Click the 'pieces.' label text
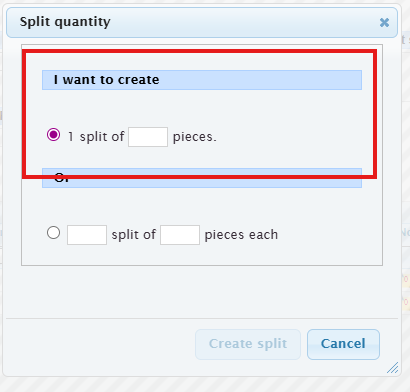This screenshot has height=392, width=410. [195, 137]
